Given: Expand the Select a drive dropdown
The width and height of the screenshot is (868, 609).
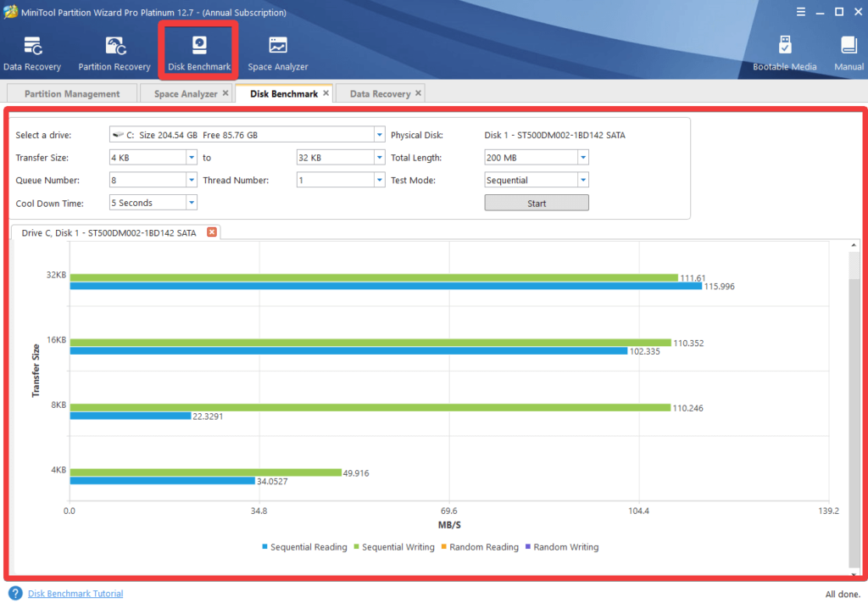Looking at the screenshot, I should pos(379,135).
